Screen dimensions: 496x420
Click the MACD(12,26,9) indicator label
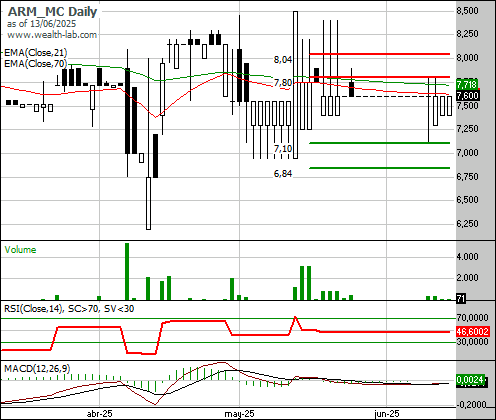[x=37, y=369]
